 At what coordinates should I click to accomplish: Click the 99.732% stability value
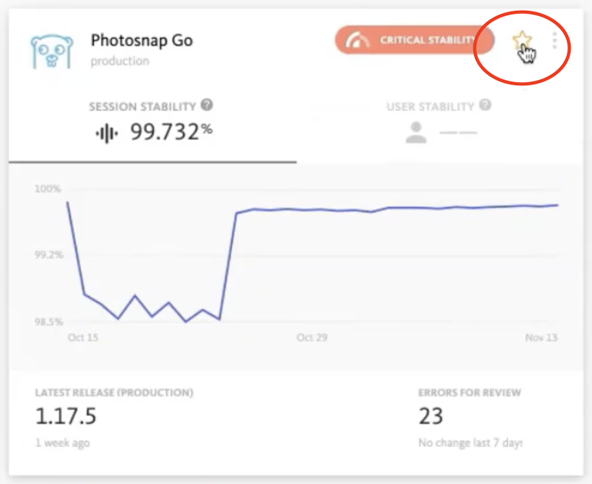click(171, 131)
